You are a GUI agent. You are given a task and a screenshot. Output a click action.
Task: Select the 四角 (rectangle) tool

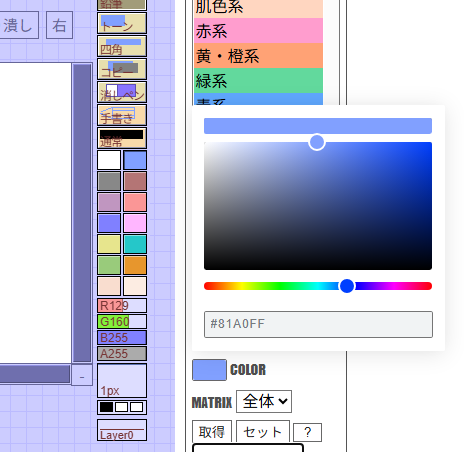pos(122,46)
